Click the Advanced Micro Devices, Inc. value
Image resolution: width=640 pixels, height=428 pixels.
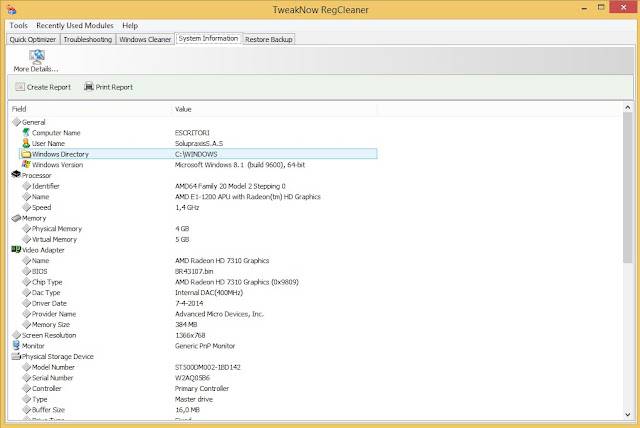219,314
